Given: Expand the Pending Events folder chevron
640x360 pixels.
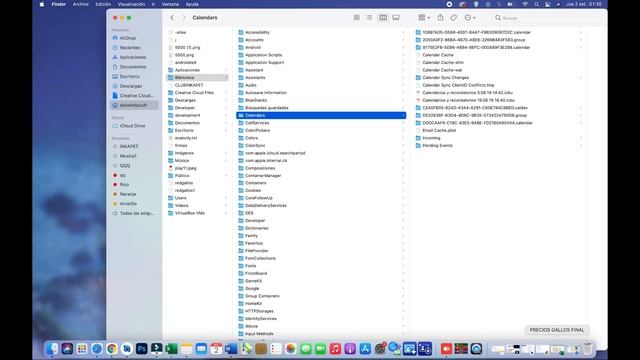Looking at the screenshot, I should coord(581,145).
